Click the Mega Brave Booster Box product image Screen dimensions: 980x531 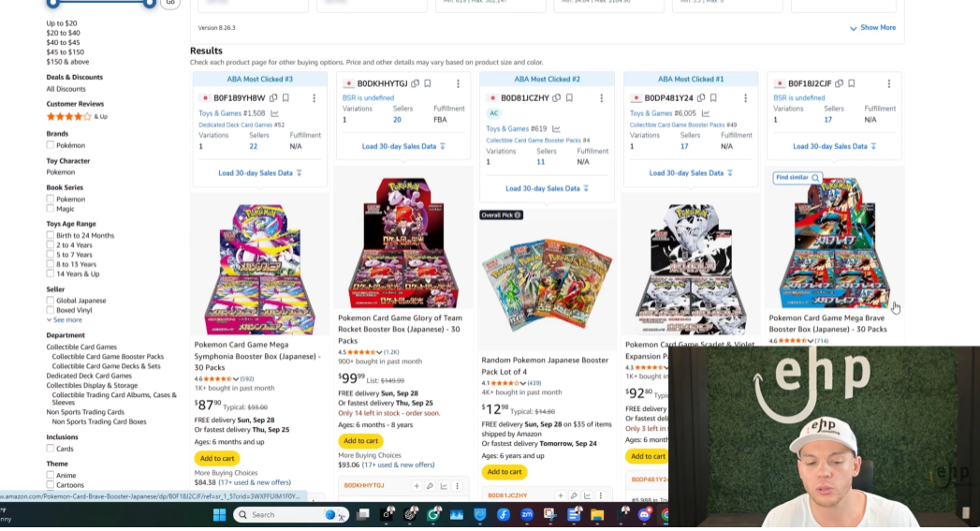pyautogui.click(x=834, y=242)
